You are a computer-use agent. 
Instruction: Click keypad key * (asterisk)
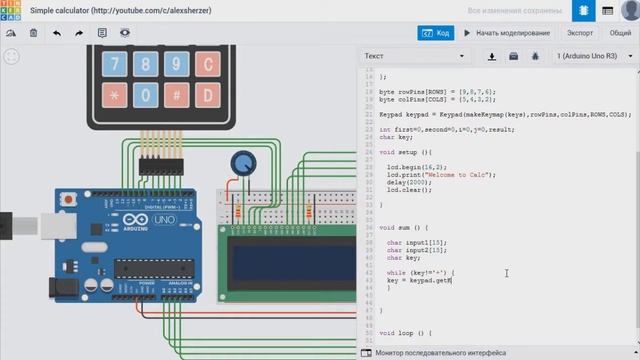click(x=114, y=95)
